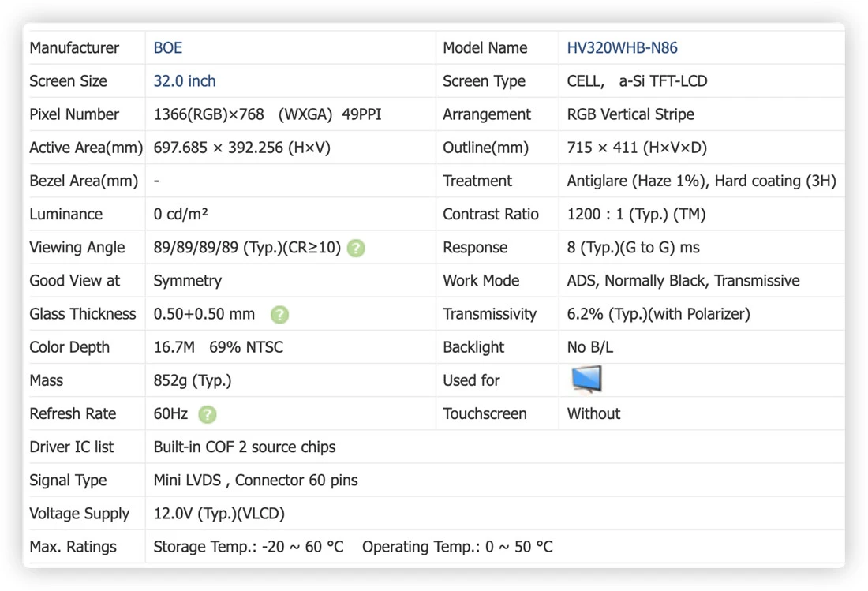Select the mass value 852g (Typ.)
Screen dimensions: 868x591
click(193, 380)
